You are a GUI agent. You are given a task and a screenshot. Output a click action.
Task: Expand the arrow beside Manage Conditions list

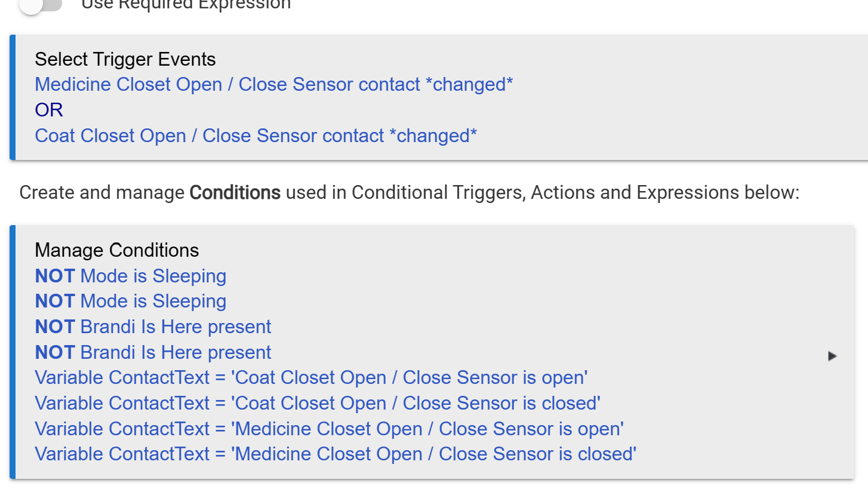pos(832,356)
